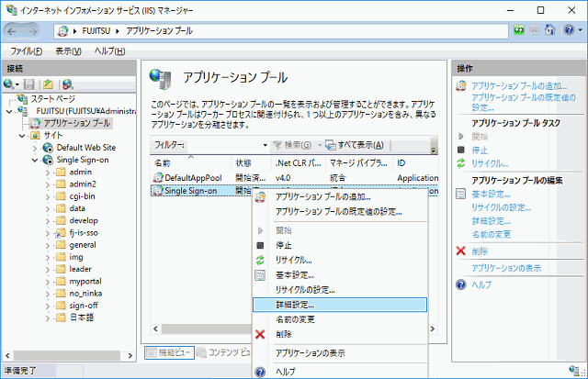Click the add pool icon in context menu
The width and height of the screenshot is (588, 379).
260,196
